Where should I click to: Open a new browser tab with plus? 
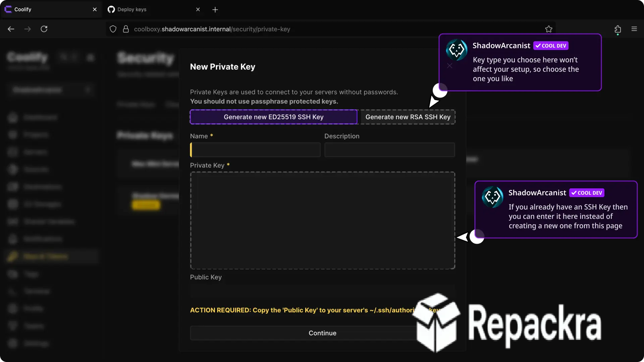point(215,10)
